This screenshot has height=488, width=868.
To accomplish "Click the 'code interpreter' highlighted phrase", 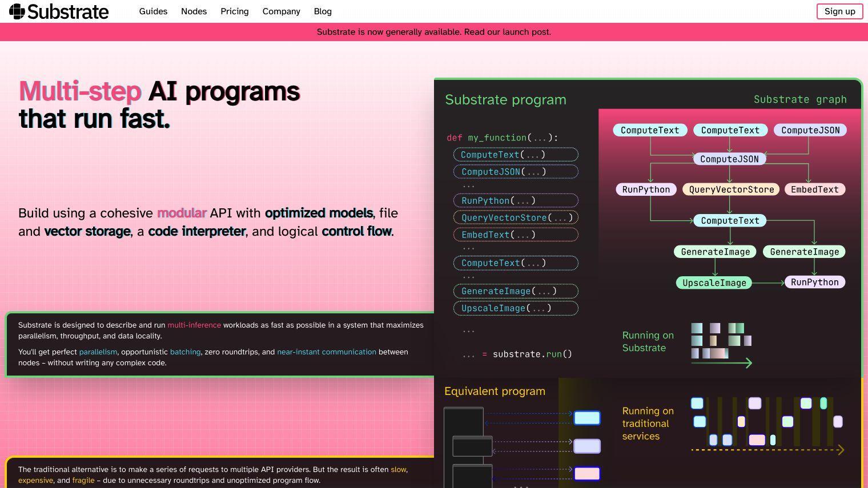I will [x=196, y=231].
